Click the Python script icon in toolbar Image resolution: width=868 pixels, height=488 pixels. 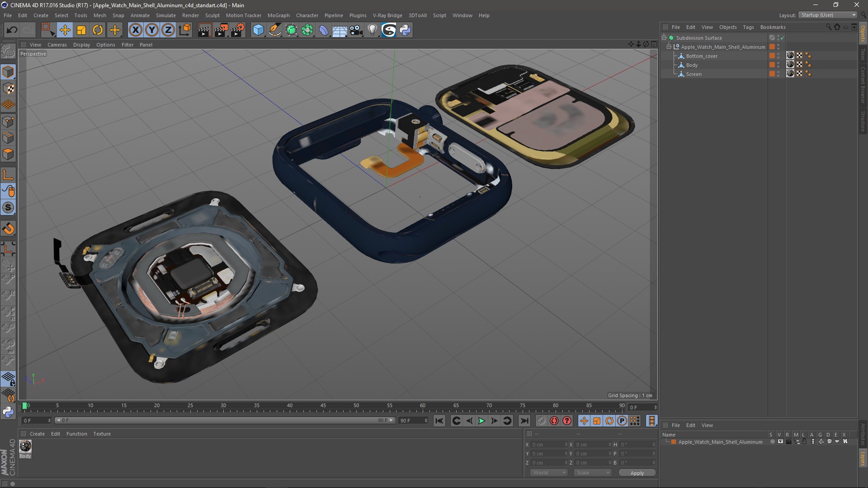point(406,30)
